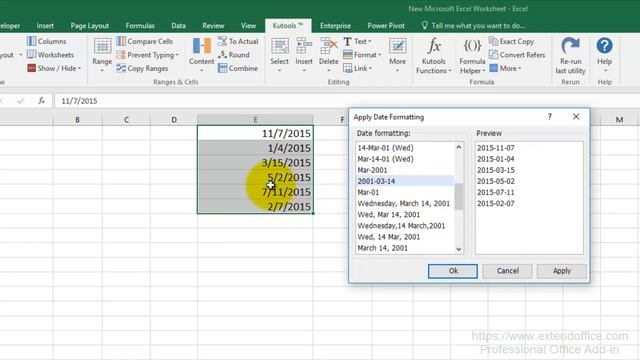Switch to the Insert ribbon tab
This screenshot has width=640, height=360.
[x=45, y=26]
